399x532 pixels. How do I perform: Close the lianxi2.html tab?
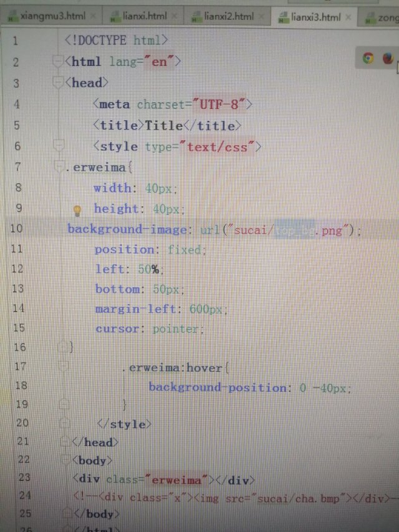click(261, 16)
